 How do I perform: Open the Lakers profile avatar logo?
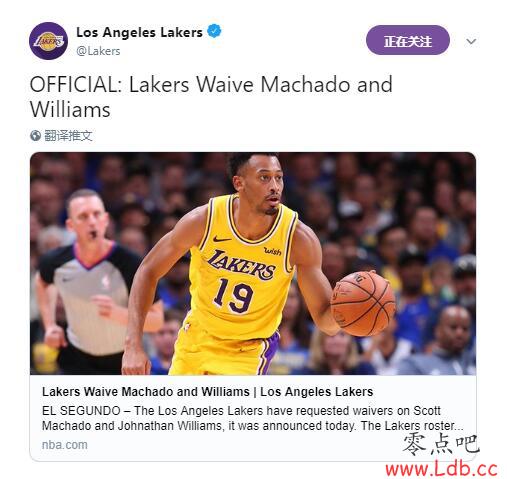[x=48, y=41]
